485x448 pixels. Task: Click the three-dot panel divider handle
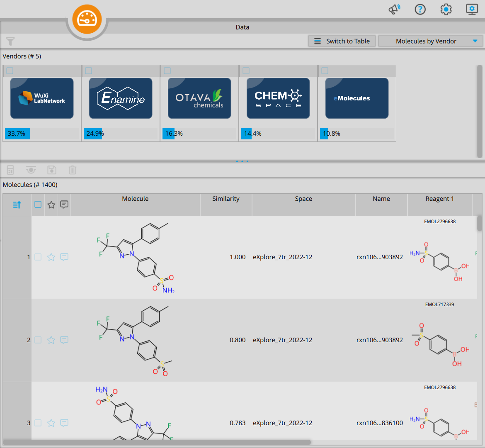(242, 161)
